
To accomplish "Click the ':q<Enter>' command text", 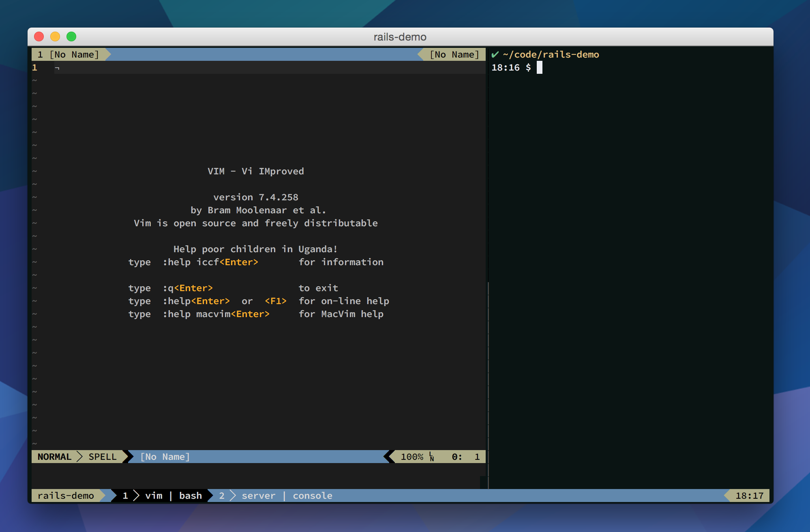I will pyautogui.click(x=188, y=288).
